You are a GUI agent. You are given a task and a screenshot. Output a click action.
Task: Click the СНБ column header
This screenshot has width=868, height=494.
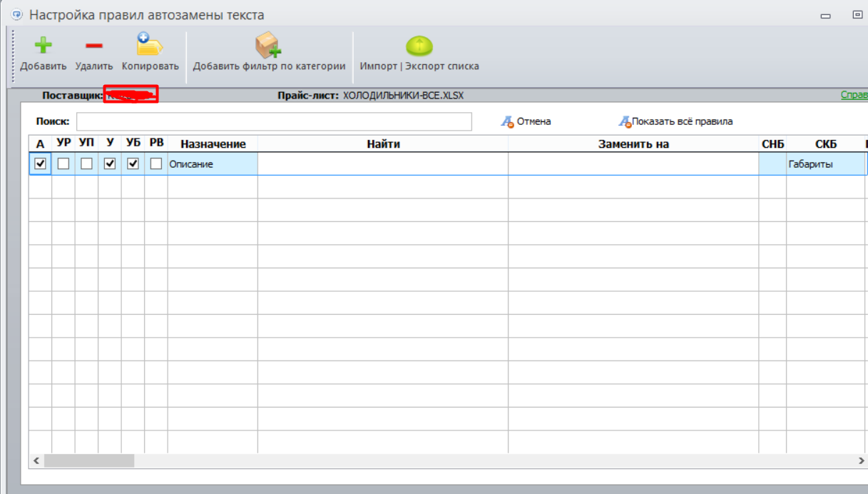[772, 144]
